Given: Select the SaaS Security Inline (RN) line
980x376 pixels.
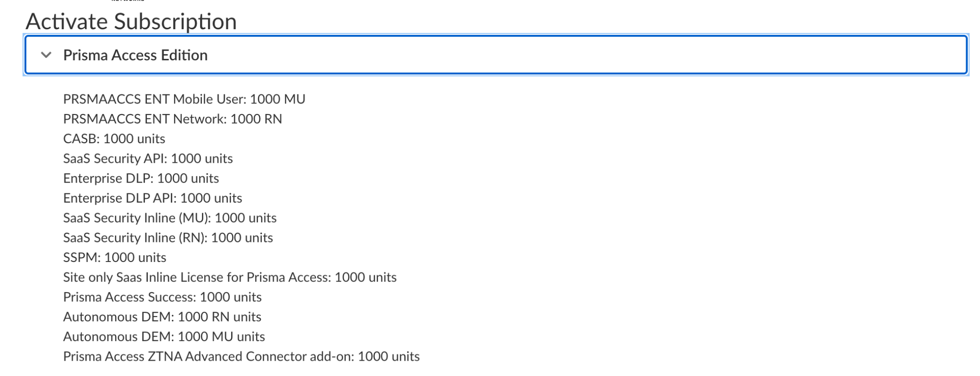Looking at the screenshot, I should pos(167,238).
